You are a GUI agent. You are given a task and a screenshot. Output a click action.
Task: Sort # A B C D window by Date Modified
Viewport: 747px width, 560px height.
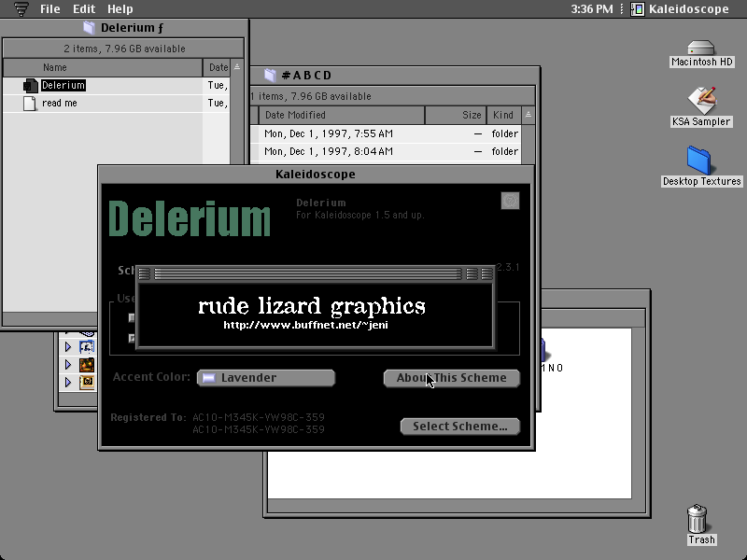[x=341, y=115]
